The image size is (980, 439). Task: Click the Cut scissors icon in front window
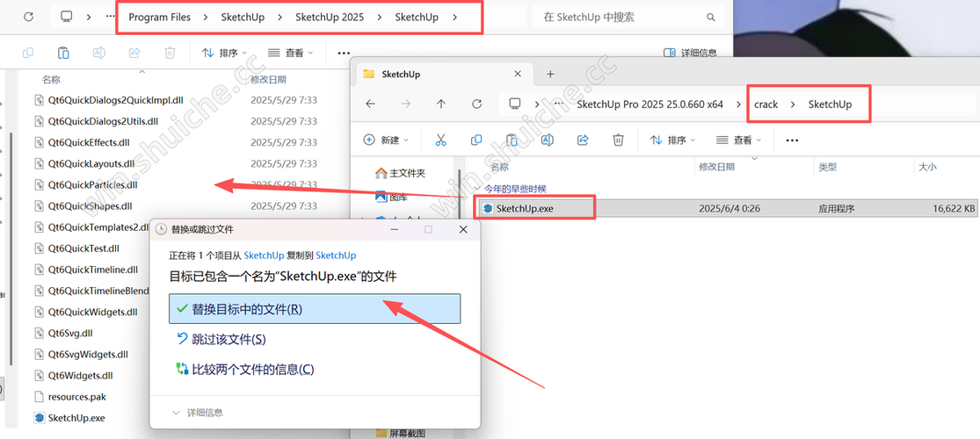pos(440,140)
